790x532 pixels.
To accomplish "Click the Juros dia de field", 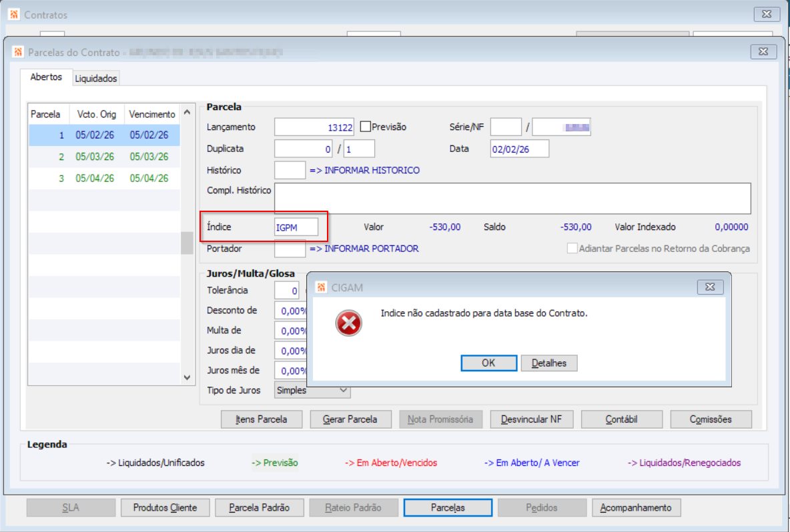I will click(291, 350).
